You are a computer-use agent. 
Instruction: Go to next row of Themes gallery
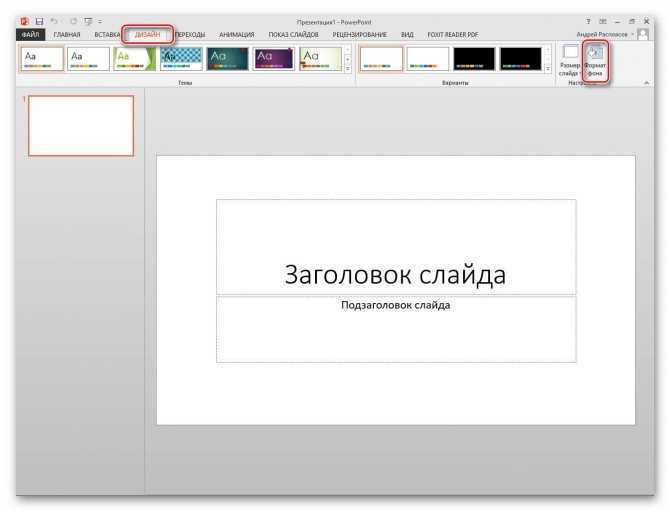pyautogui.click(x=348, y=59)
